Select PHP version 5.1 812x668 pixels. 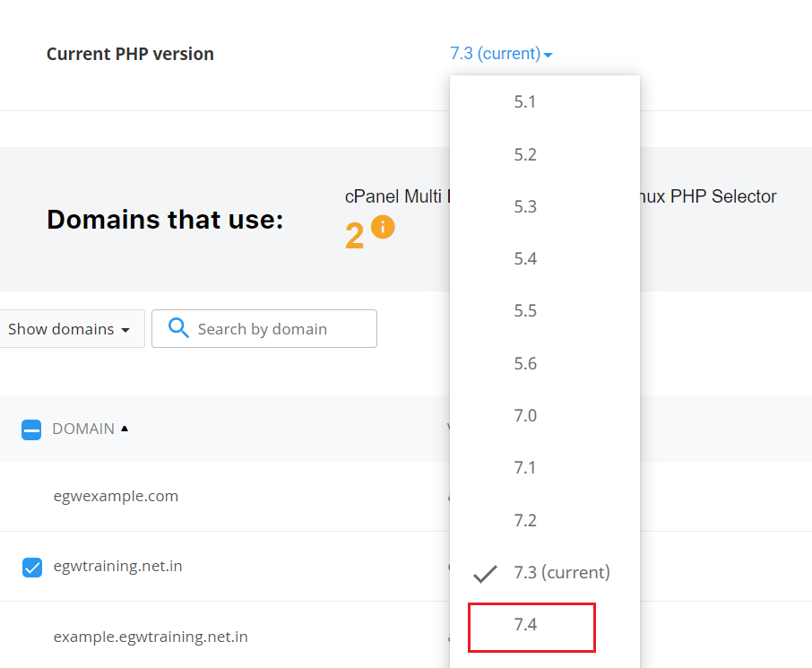(x=526, y=102)
